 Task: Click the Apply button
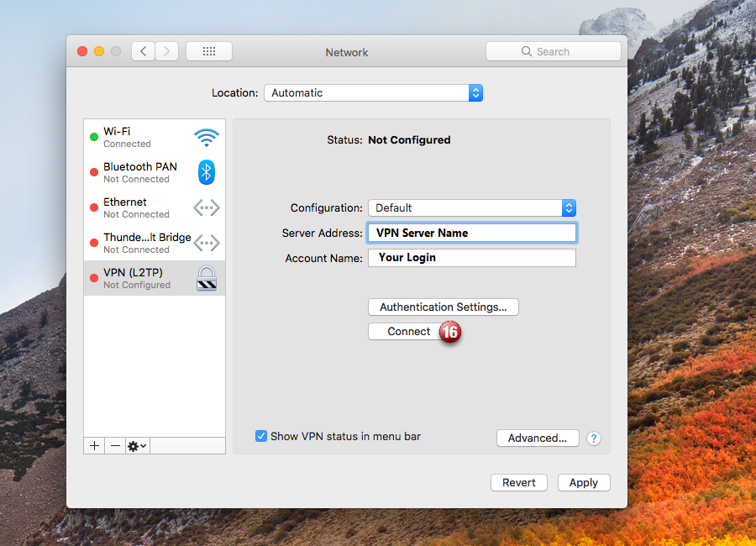click(584, 482)
